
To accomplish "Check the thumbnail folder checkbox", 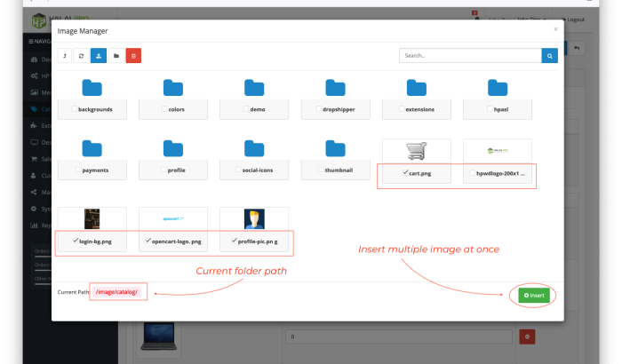I will pos(321,170).
